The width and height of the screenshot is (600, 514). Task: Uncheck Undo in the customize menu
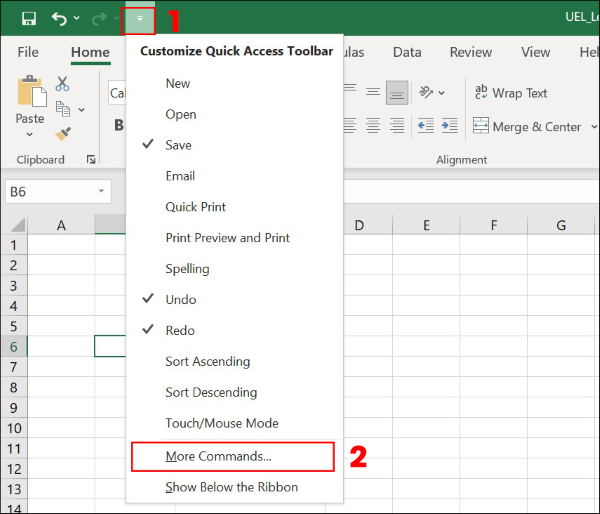(234, 299)
